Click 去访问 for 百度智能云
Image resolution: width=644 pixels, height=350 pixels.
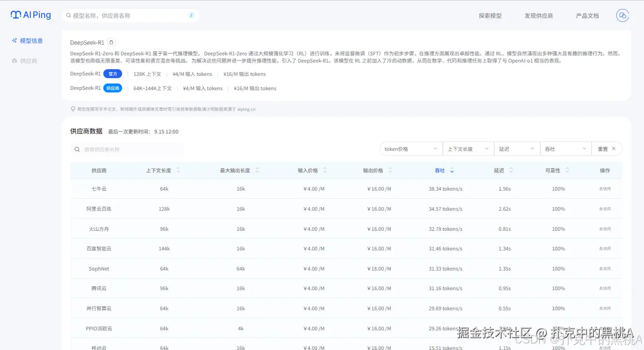click(x=605, y=248)
